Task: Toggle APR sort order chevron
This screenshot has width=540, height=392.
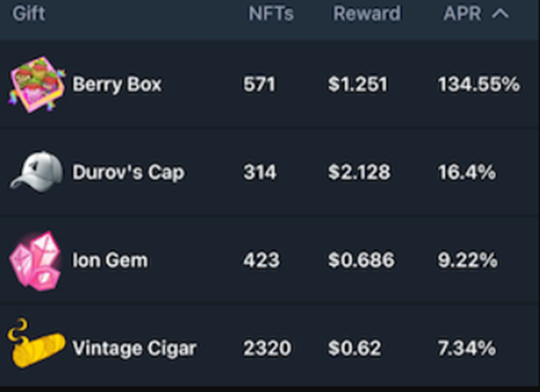Action: (x=501, y=14)
